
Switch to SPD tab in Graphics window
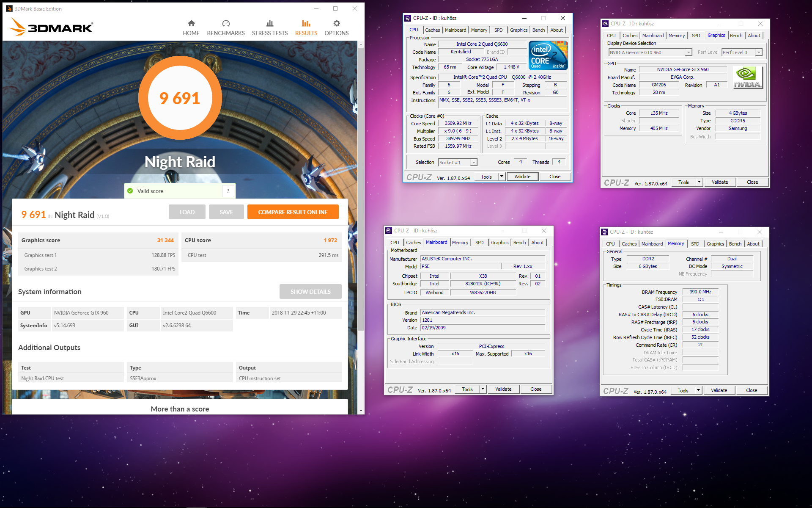[x=696, y=36]
